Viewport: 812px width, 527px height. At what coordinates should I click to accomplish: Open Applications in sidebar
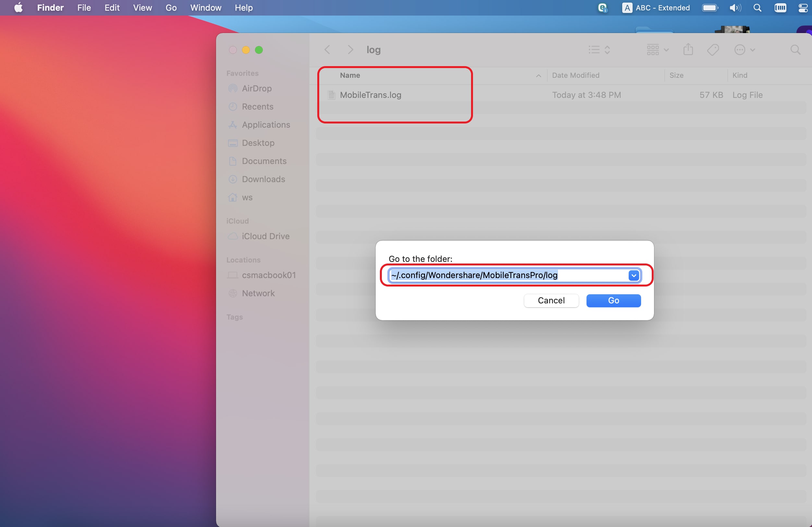pyautogui.click(x=266, y=125)
